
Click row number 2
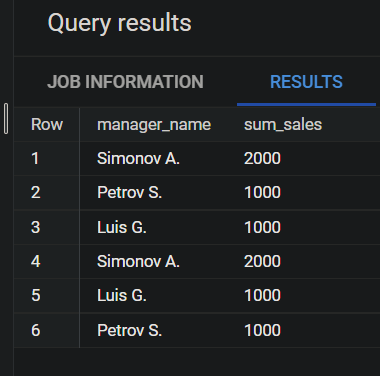pyautogui.click(x=36, y=192)
